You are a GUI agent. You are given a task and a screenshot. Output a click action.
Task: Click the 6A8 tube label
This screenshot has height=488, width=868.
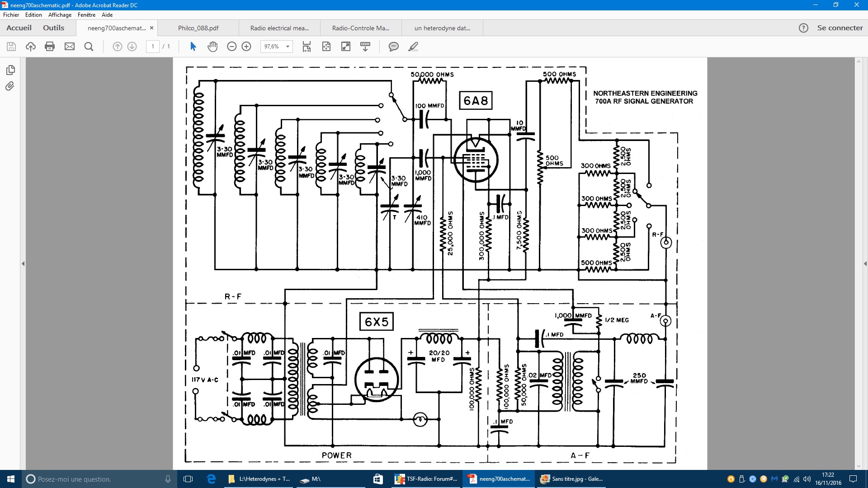[x=476, y=100]
